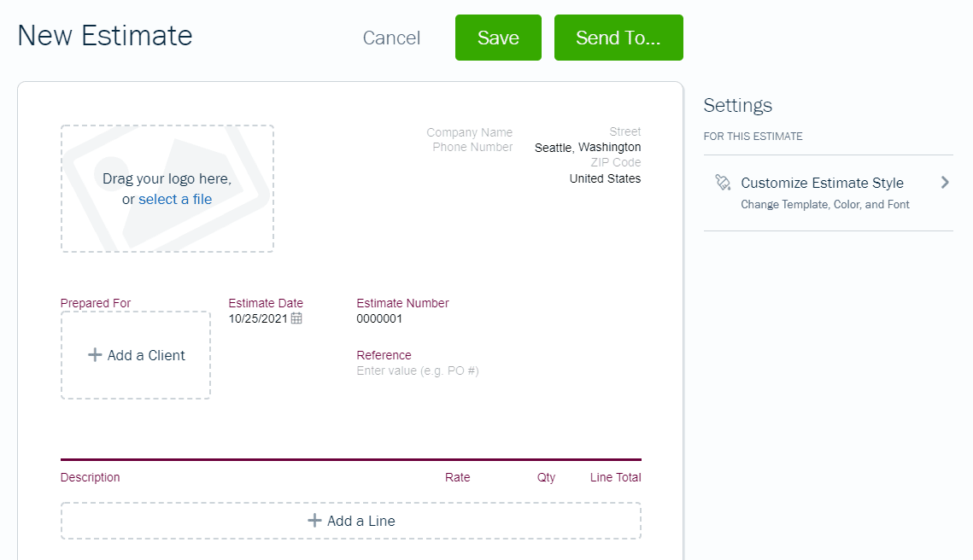Edit the Estimate Number 0000001
Viewport: 973px width, 560px height.
(379, 318)
